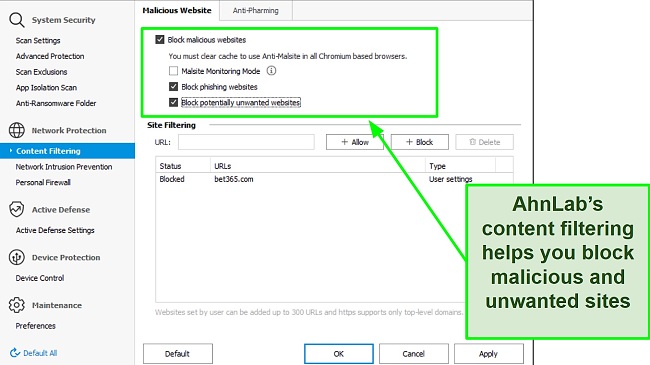Switch to the Anti-Pharming tab

coord(256,10)
